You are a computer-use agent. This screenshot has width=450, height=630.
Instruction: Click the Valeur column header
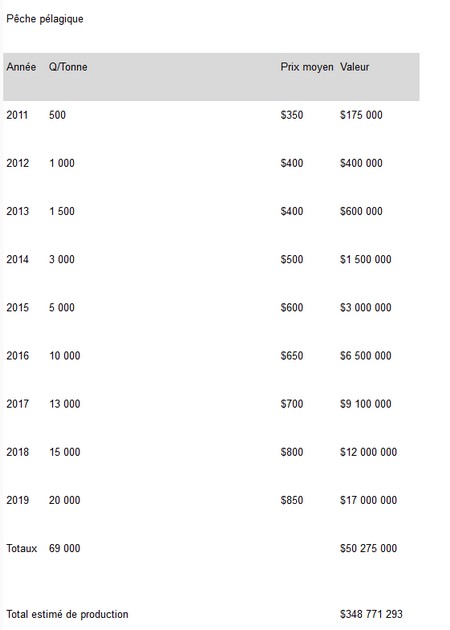tap(354, 67)
